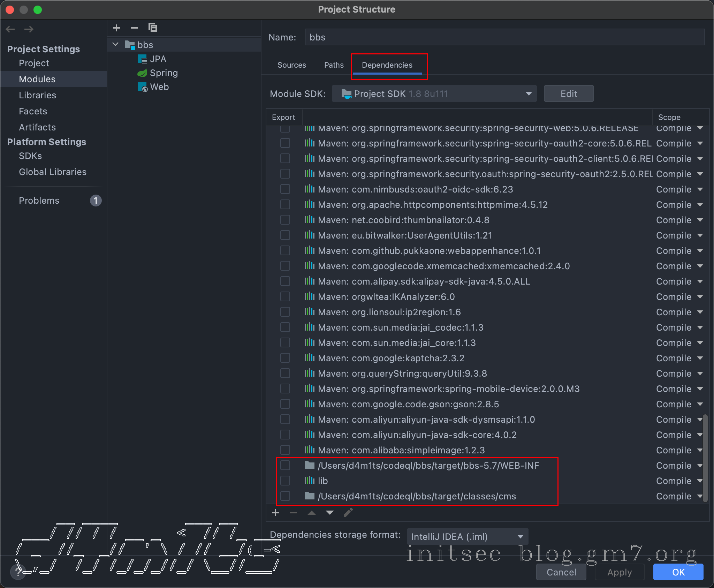The height and width of the screenshot is (588, 714).
Task: Click the add dependency plus icon
Action: click(275, 513)
